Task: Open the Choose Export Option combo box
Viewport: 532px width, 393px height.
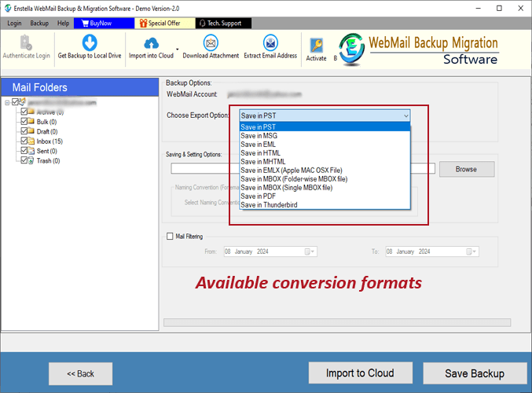Action: [325, 116]
